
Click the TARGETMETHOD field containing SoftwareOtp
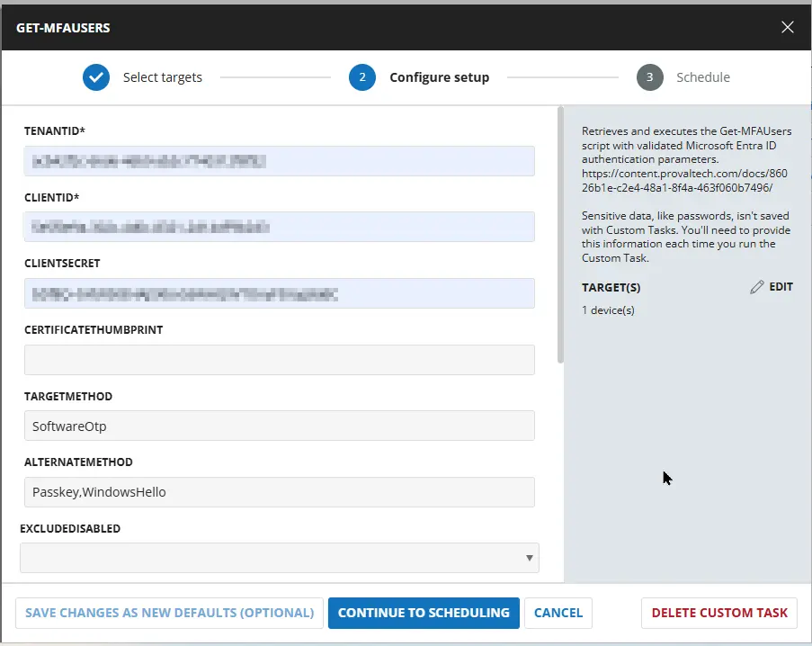280,426
